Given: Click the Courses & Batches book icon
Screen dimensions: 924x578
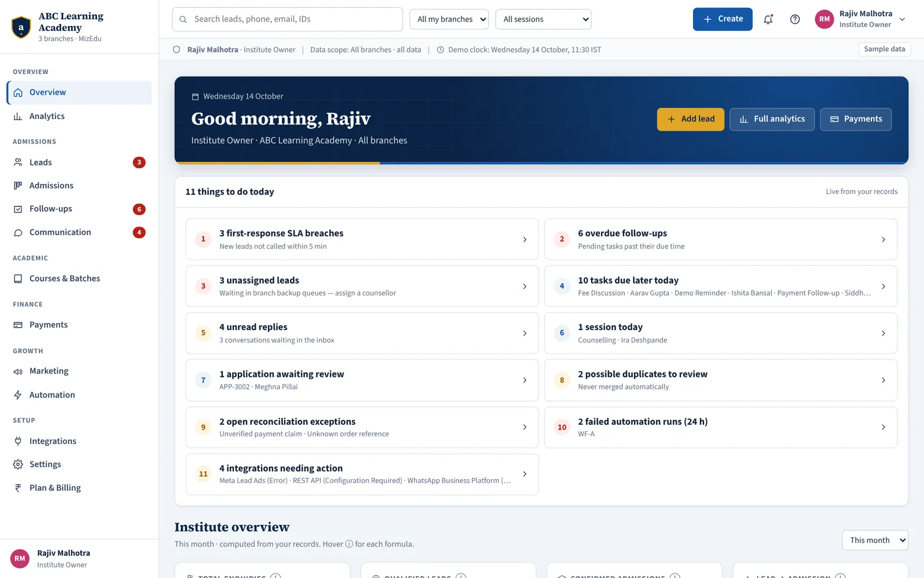Looking at the screenshot, I should pyautogui.click(x=18, y=279).
